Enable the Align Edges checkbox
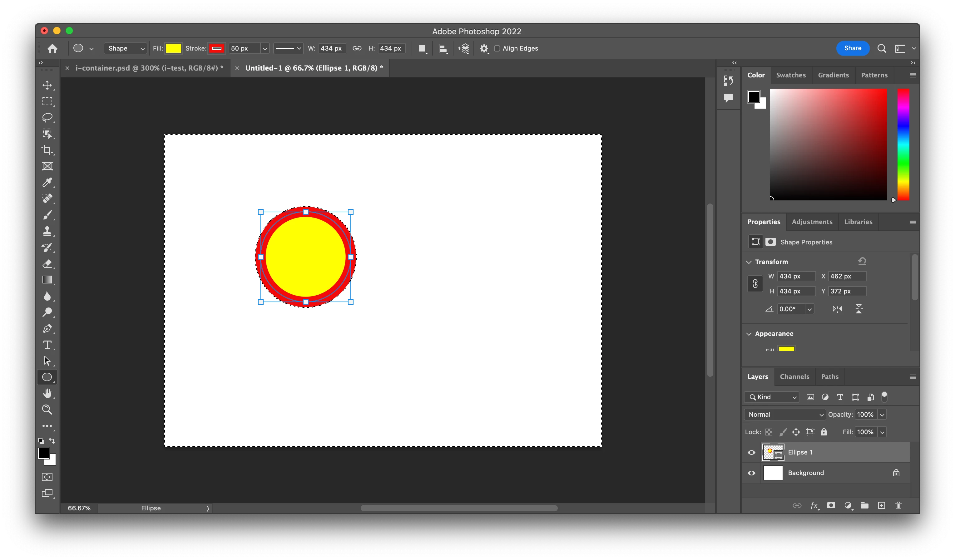 497,48
